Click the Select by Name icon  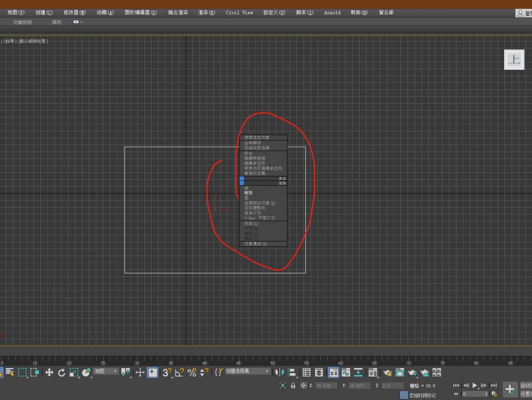[x=10, y=372]
